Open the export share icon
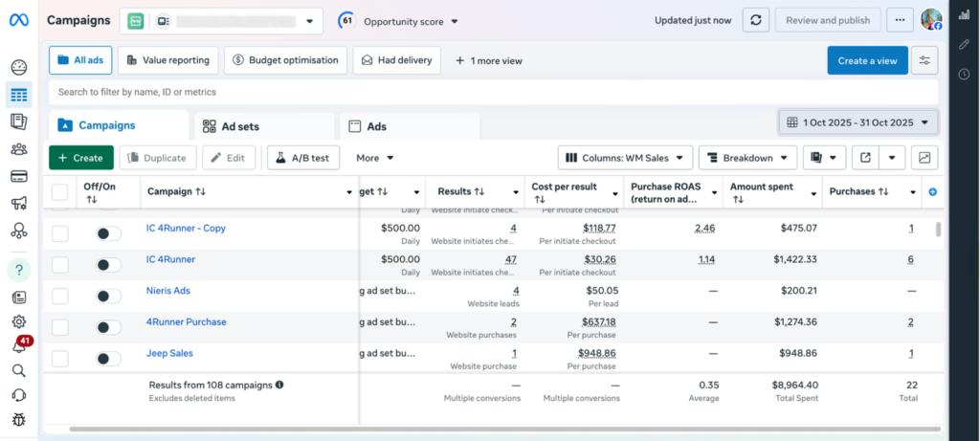The width and height of the screenshot is (980, 441). tap(865, 158)
